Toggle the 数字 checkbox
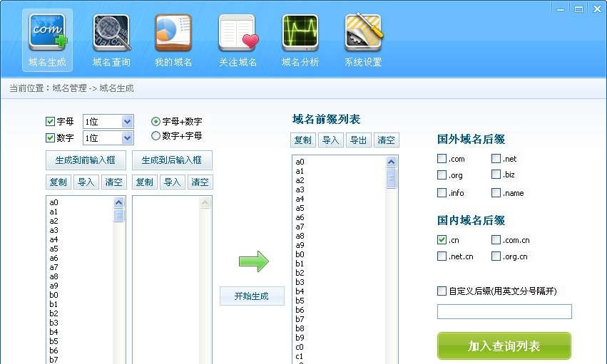The height and width of the screenshot is (364, 607). pyautogui.click(x=50, y=137)
